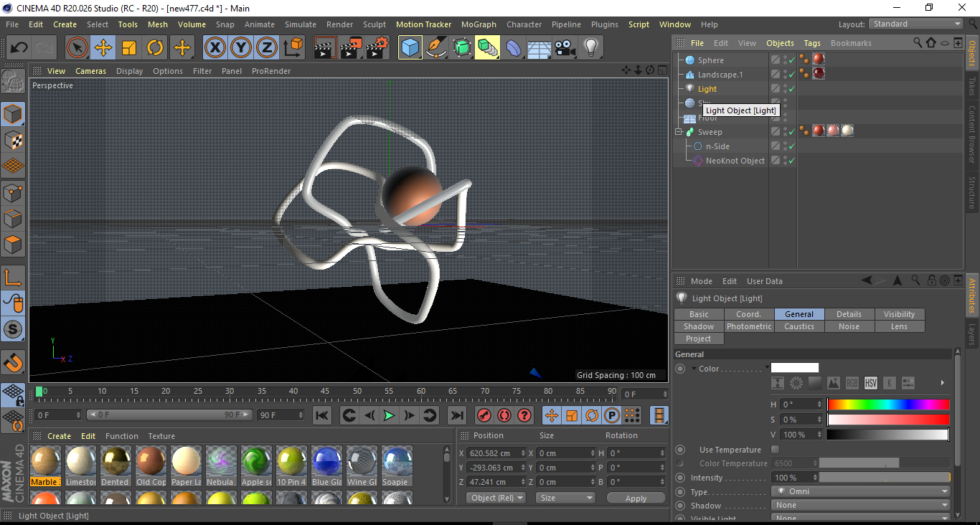Activate the Move tool

[x=103, y=48]
